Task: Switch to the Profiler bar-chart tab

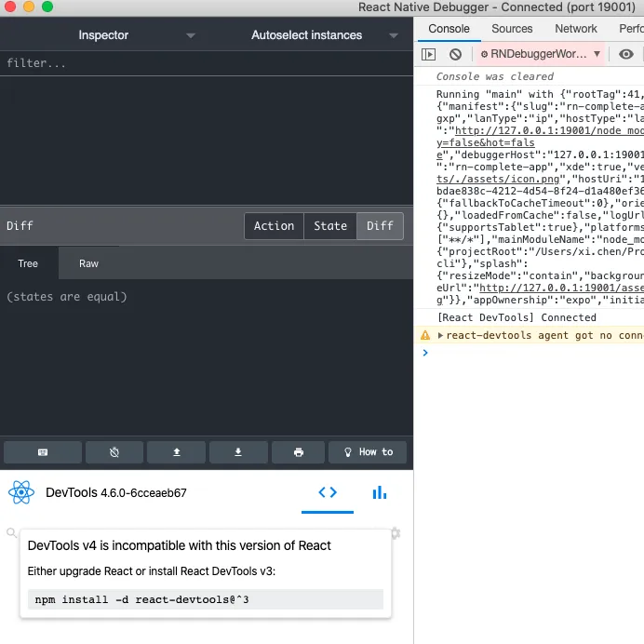Action: coord(380,492)
